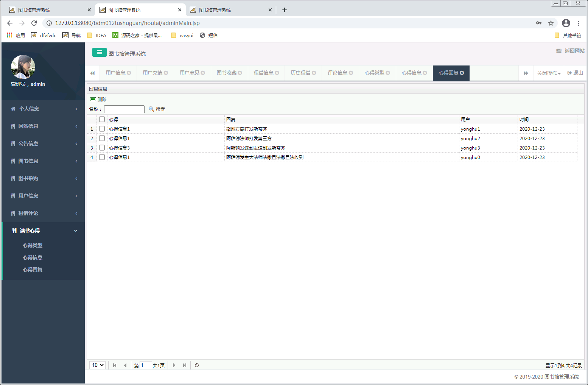Go to last page in pagination bar
Viewport: 588px width, 385px height.
pos(185,365)
